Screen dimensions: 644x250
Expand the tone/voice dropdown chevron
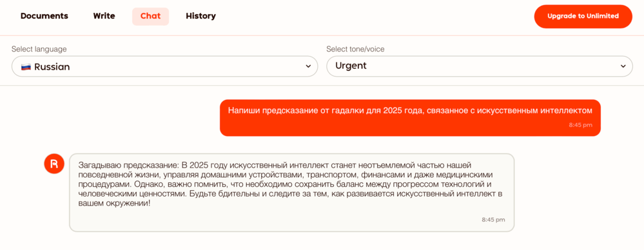623,66
